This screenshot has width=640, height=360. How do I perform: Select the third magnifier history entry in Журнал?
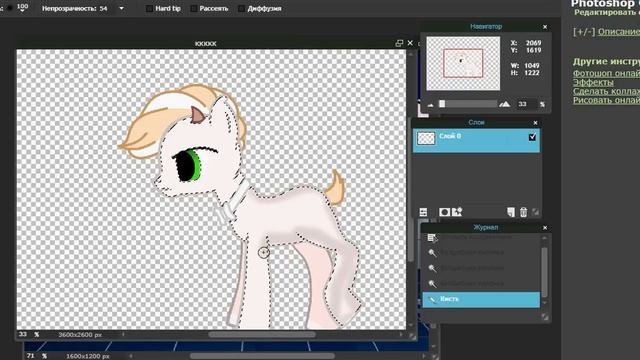click(481, 284)
